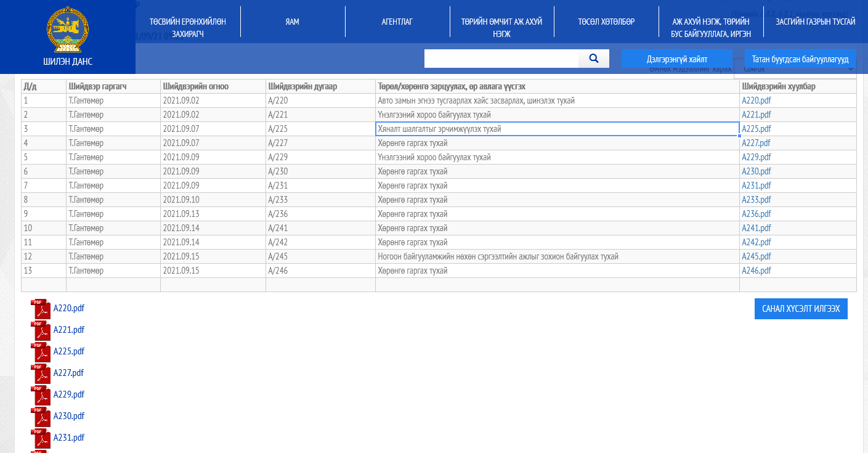Viewport: 868px width, 453px height.
Task: Open the PDF icon beside A229.pdf
Action: click(41, 395)
